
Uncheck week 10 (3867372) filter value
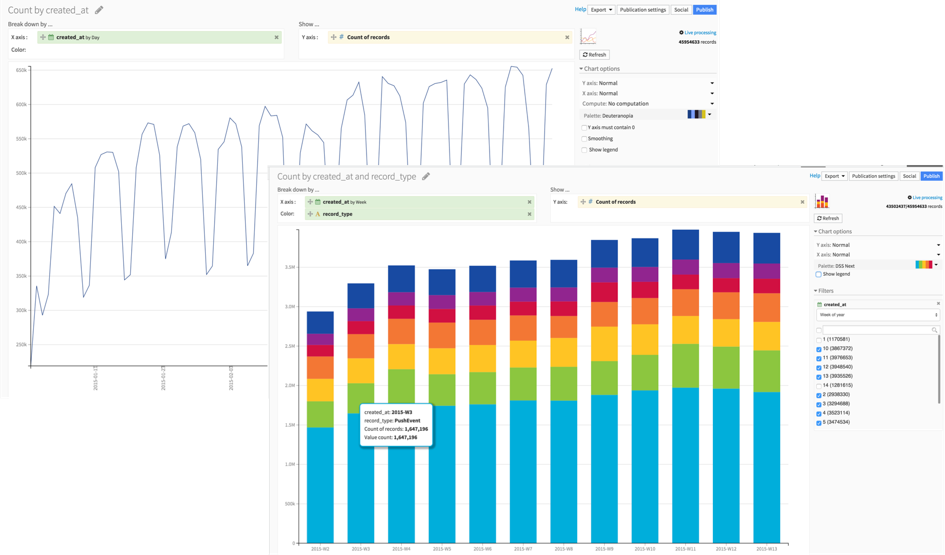(x=818, y=349)
